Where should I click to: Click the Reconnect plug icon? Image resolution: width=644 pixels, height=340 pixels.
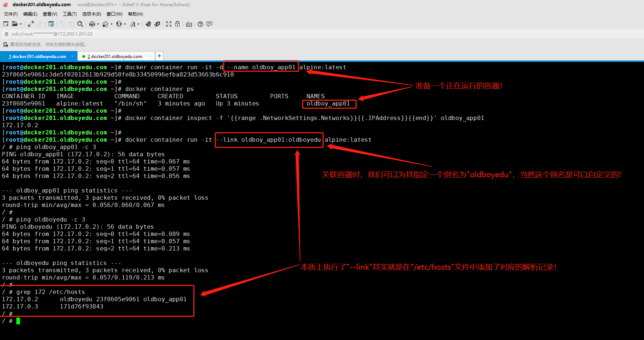coord(31,24)
